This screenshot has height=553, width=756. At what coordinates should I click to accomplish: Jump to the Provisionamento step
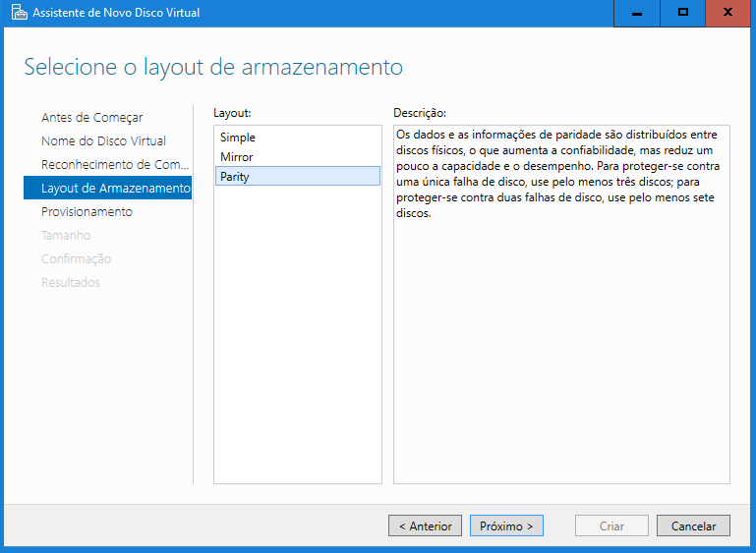tap(87, 212)
